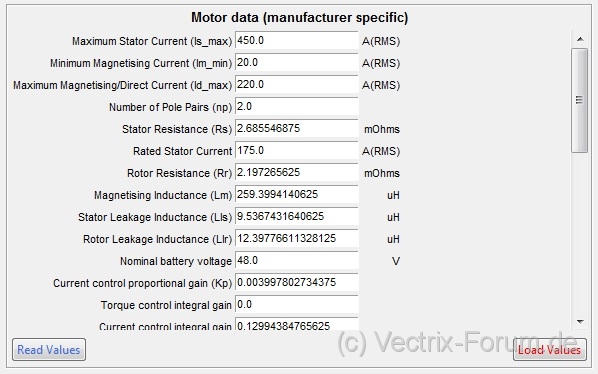Viewport: 598px width, 374px height.
Task: Focus the Rotor Resistance (Rr) field
Action: pos(297,172)
